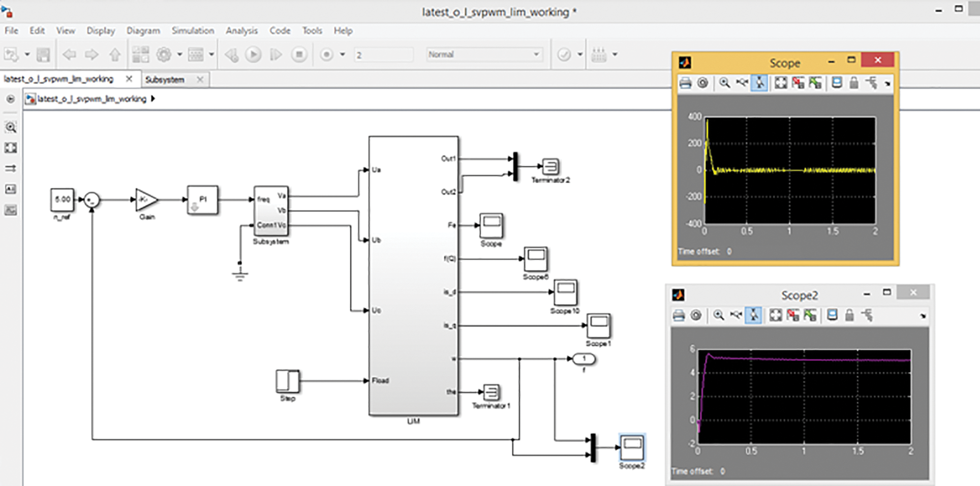Toggle Zoom Y-axis mode in Scope window
The image size is (980, 486).
[x=759, y=83]
